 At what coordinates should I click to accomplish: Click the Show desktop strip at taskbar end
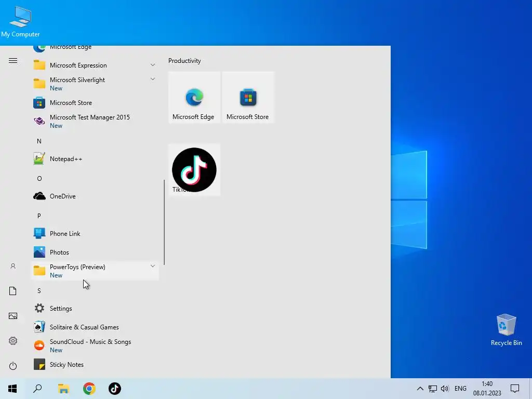coord(530,389)
